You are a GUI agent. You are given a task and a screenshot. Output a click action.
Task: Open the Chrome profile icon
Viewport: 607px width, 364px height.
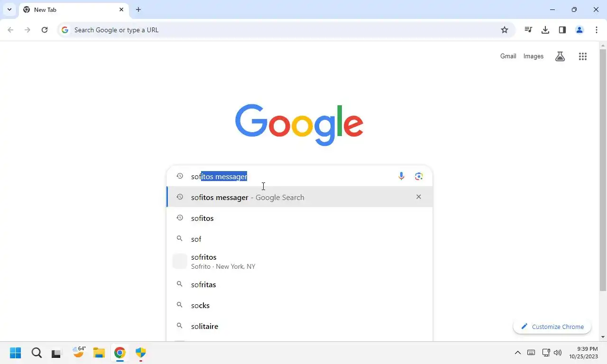click(579, 30)
